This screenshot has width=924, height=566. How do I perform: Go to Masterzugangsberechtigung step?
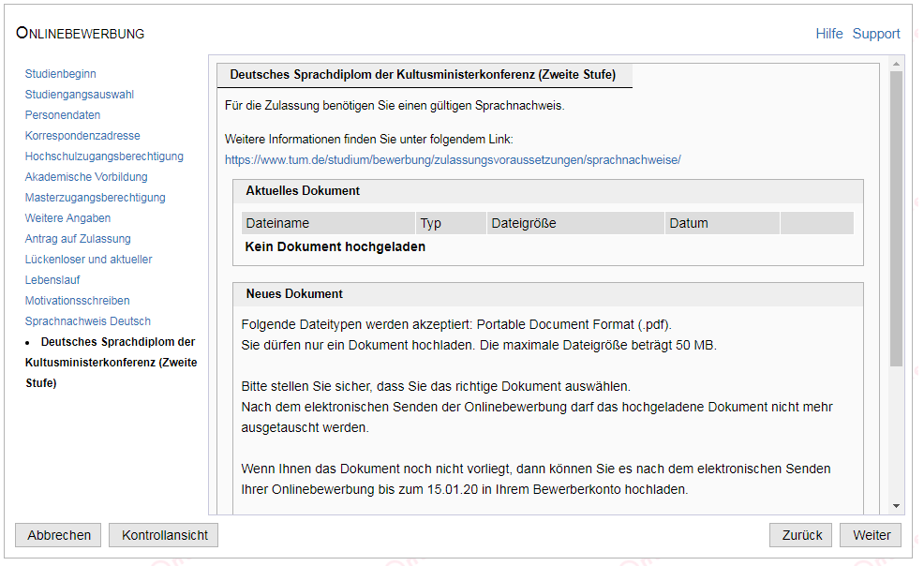coord(95,198)
